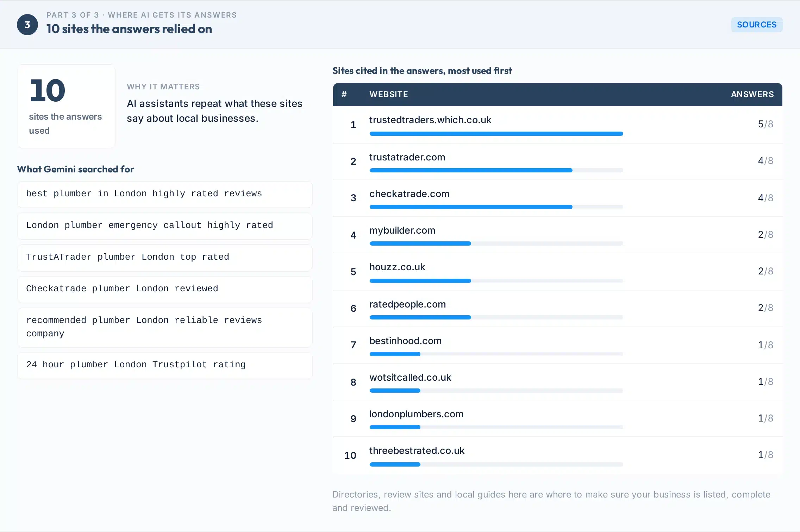
Task: Click the 1/8 count for threebestrated.co.uk
Action: pos(765,455)
